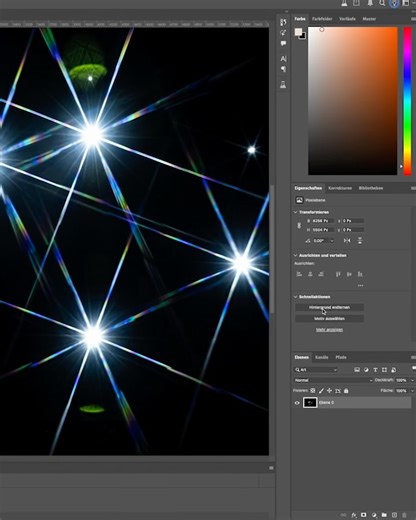Click the link layers icon
Screen dimensions: 416x520
tap(343, 515)
